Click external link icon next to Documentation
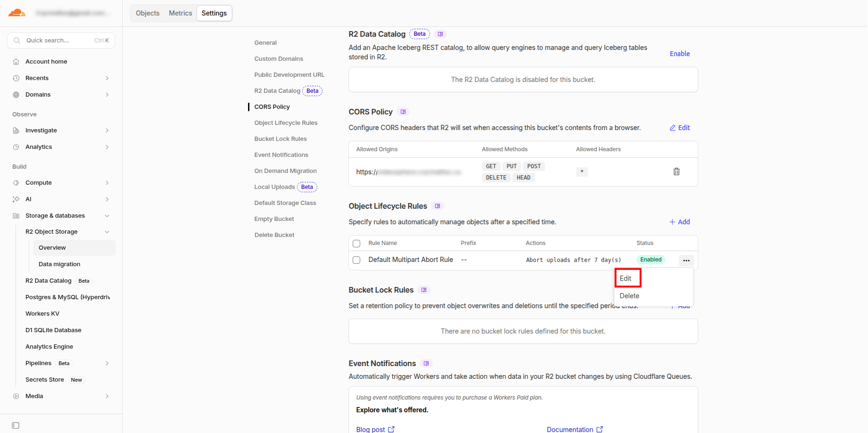The height and width of the screenshot is (433, 868). 600,429
